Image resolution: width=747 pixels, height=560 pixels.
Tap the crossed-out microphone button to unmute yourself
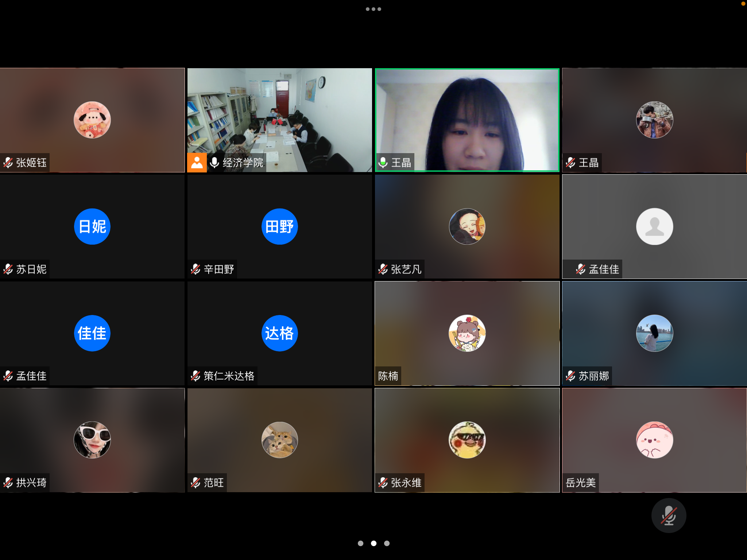point(669,516)
